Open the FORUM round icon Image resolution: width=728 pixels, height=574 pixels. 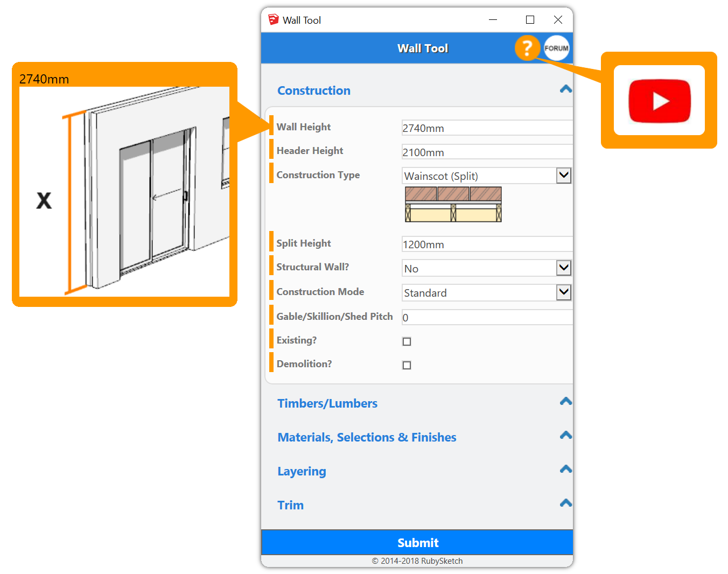[556, 48]
